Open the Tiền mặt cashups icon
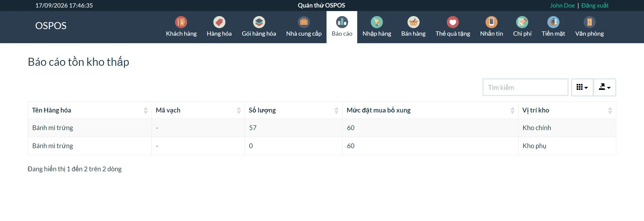644x221 pixels. pyautogui.click(x=553, y=22)
